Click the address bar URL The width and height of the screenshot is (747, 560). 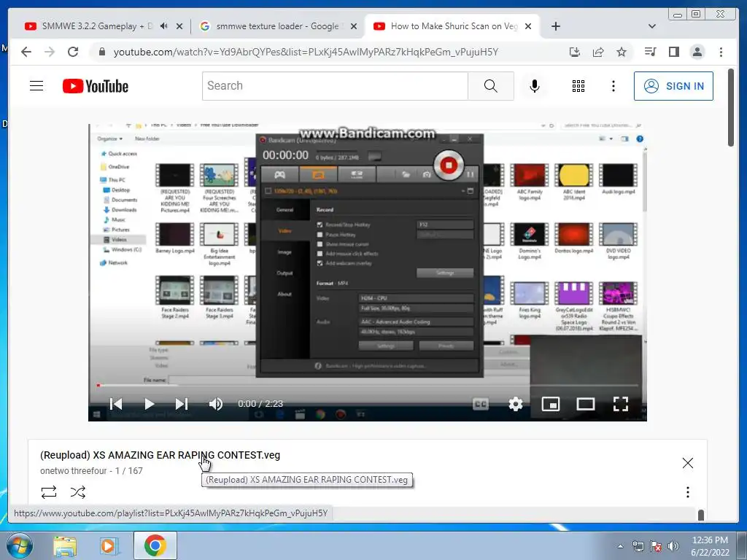(x=306, y=52)
